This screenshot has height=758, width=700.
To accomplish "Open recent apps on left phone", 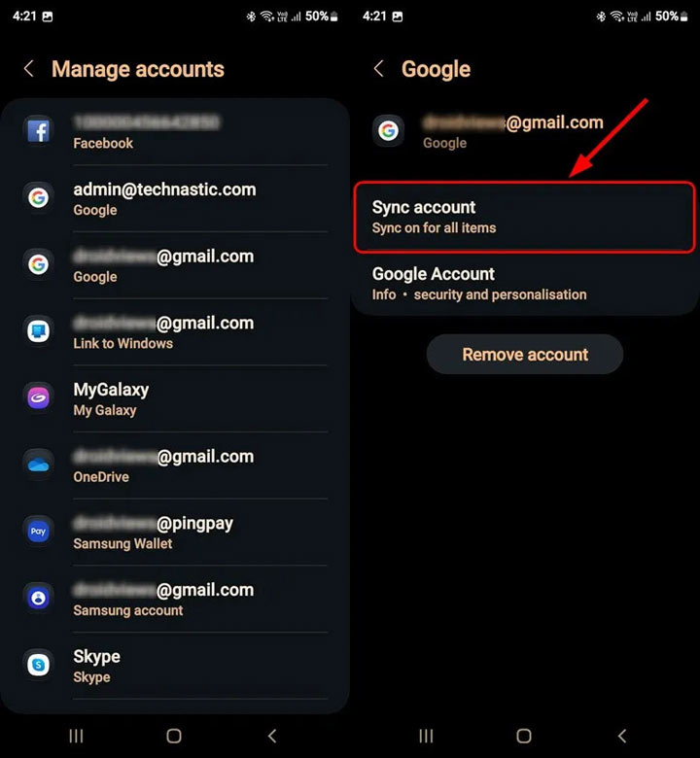I will (76, 736).
